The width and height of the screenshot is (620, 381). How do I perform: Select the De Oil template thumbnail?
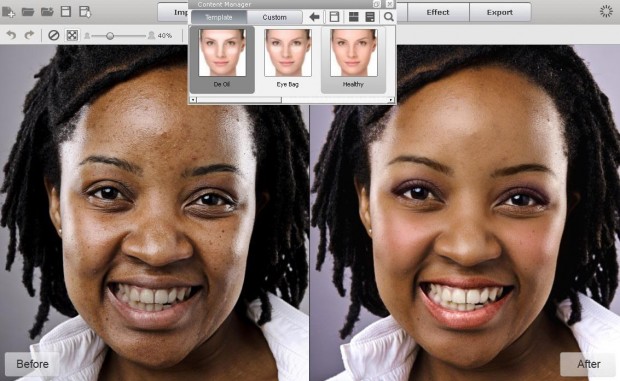(x=222, y=59)
